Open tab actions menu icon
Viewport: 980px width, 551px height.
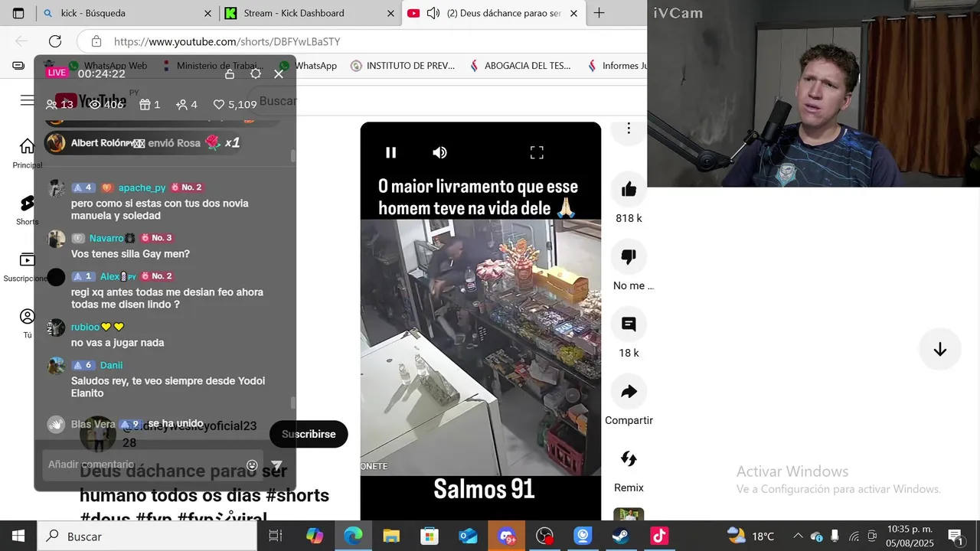click(18, 13)
